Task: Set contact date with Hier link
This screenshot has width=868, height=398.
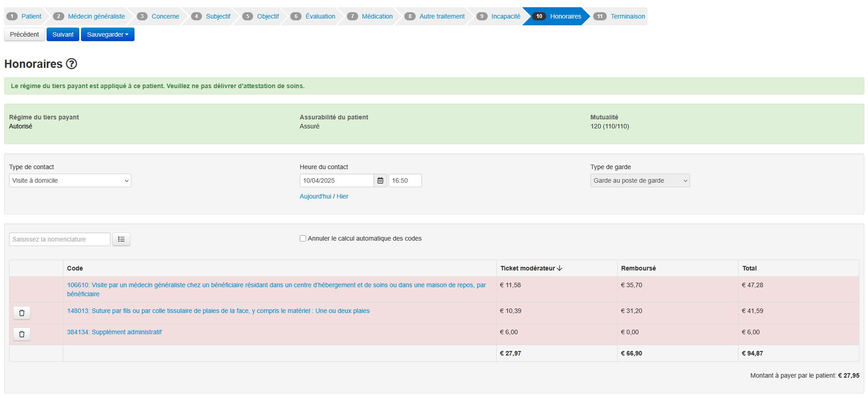Action: (x=342, y=196)
